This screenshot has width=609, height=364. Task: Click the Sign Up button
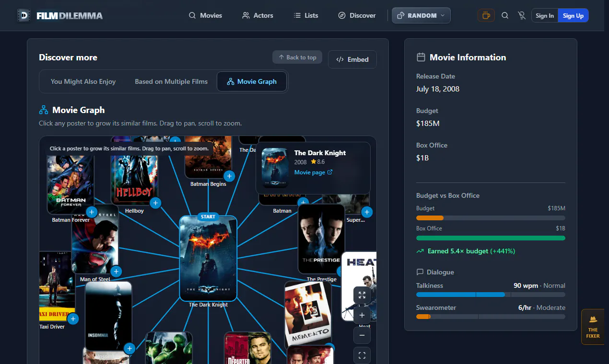[573, 15]
